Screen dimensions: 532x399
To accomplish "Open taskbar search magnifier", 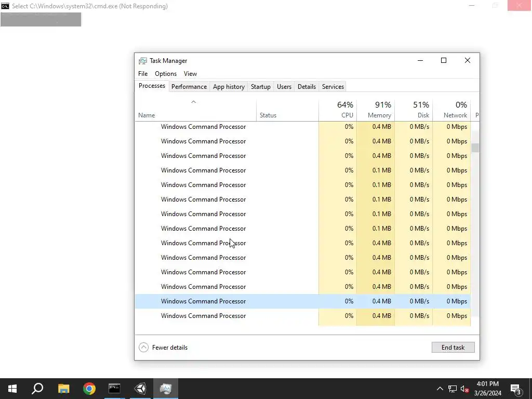I will (37, 389).
